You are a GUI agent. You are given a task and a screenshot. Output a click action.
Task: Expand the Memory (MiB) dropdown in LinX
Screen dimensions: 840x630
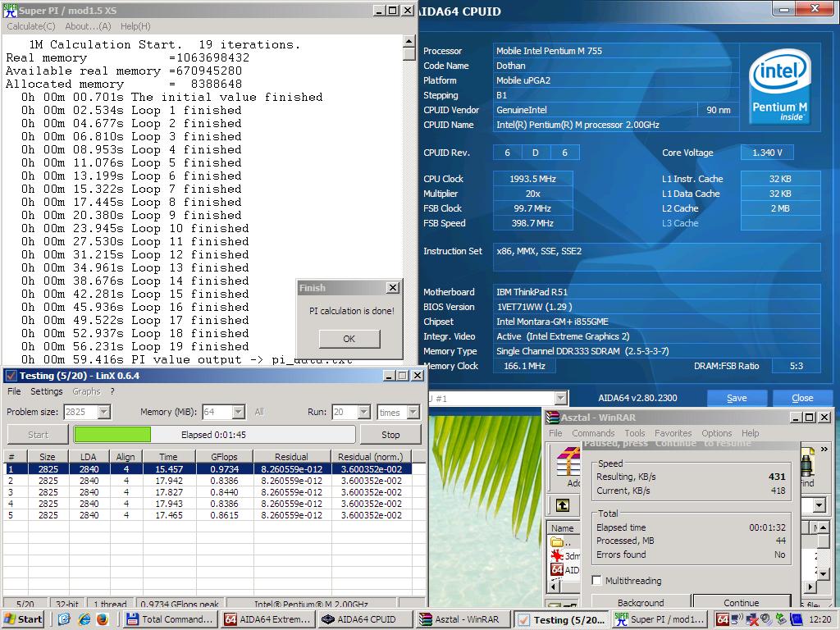239,412
